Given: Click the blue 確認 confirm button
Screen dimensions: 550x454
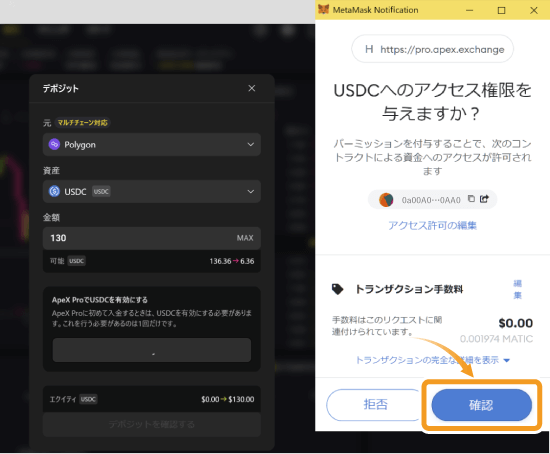Looking at the screenshot, I should 481,405.
